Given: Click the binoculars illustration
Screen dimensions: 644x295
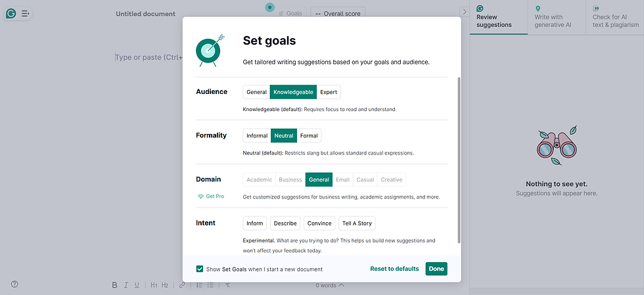Looking at the screenshot, I should coord(557,145).
